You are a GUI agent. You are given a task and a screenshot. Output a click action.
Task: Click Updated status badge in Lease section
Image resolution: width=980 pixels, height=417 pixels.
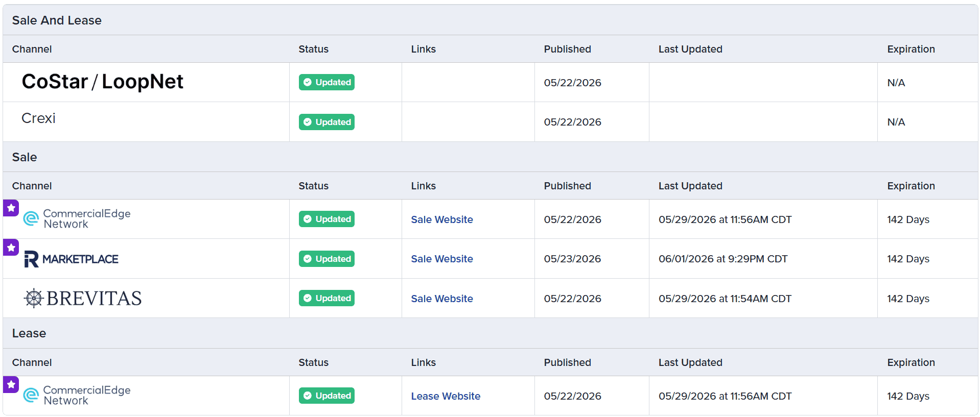(x=326, y=396)
